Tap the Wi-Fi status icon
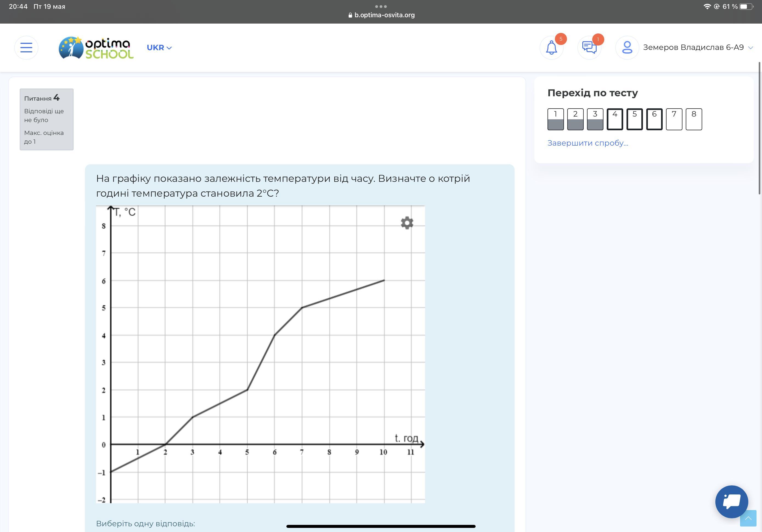The height and width of the screenshot is (532, 762). 707,7
